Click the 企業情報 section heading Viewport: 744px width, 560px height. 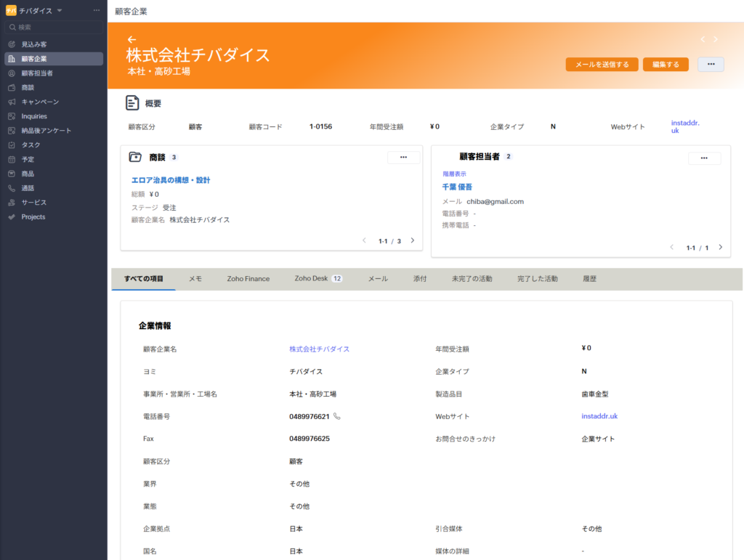coord(155,325)
